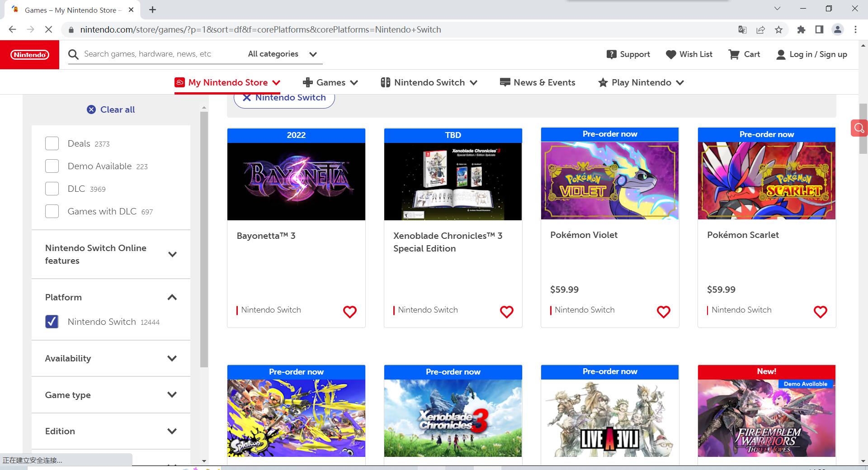Favorite Pokémon Scarlet with heart icon
This screenshot has height=470, width=868.
coord(820,312)
